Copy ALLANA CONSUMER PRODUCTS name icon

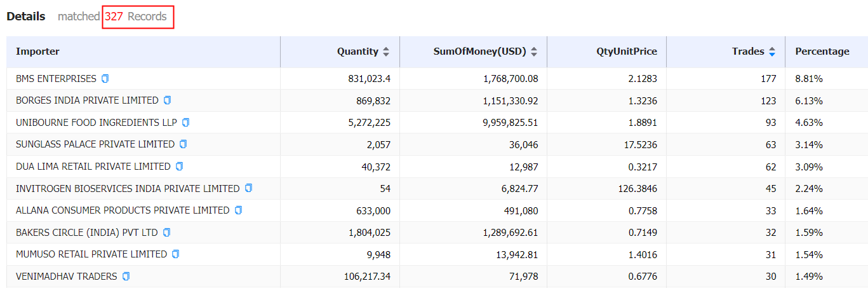(239, 210)
